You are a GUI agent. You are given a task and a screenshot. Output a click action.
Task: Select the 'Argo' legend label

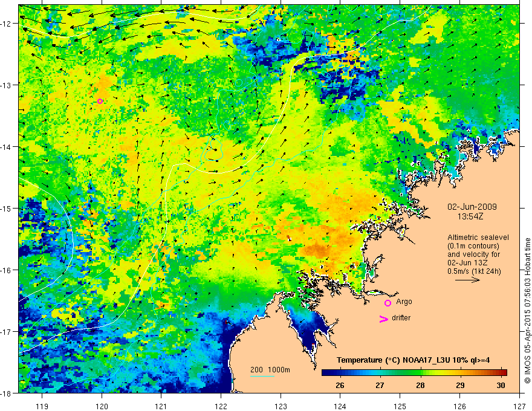(404, 302)
